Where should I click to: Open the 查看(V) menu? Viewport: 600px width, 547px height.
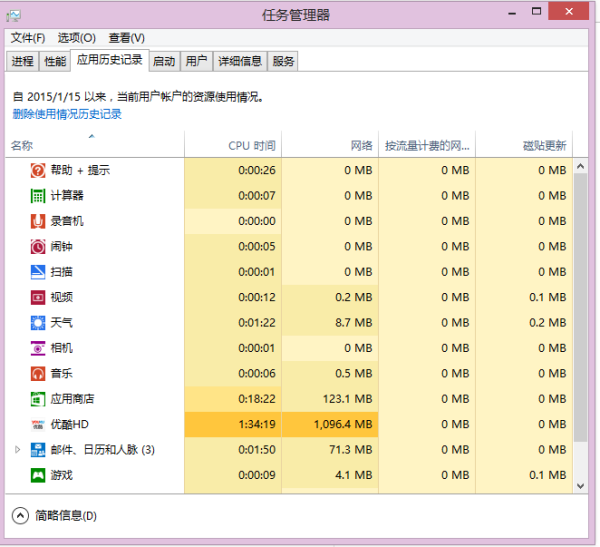coord(127,38)
